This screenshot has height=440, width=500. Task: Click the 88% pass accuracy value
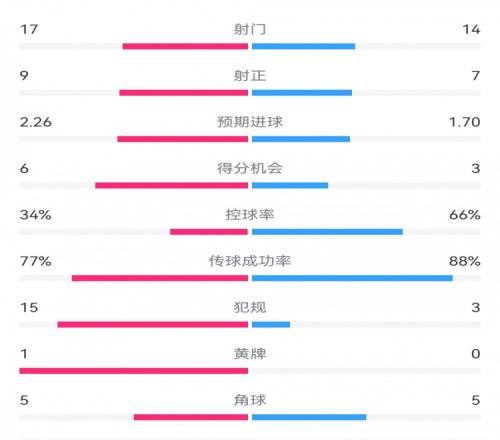465,261
